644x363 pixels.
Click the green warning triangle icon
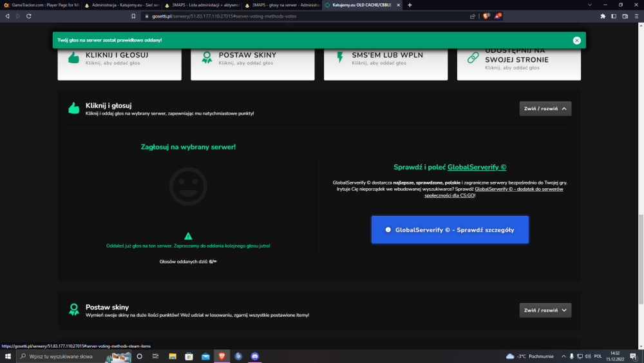pos(188,236)
